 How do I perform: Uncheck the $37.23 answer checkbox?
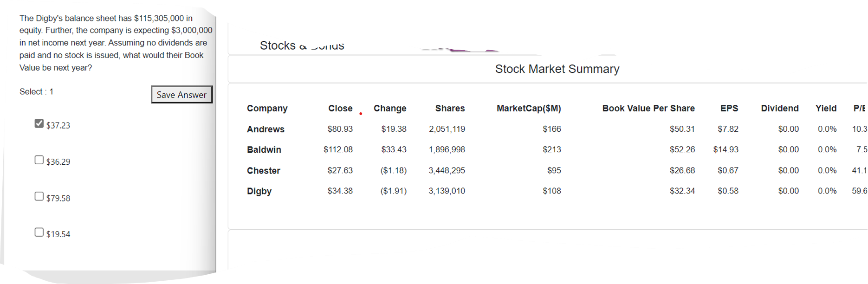tap(39, 123)
